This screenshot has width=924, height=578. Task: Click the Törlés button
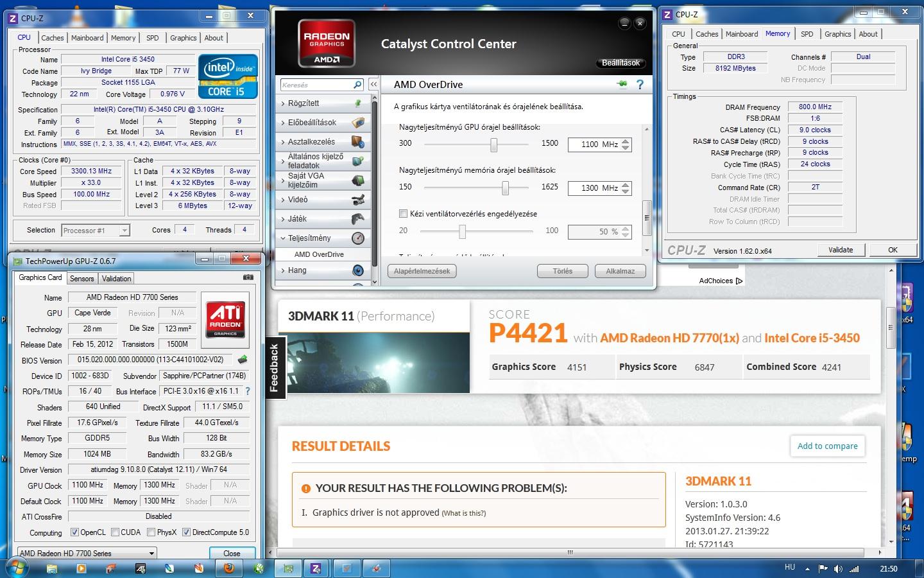pyautogui.click(x=563, y=271)
